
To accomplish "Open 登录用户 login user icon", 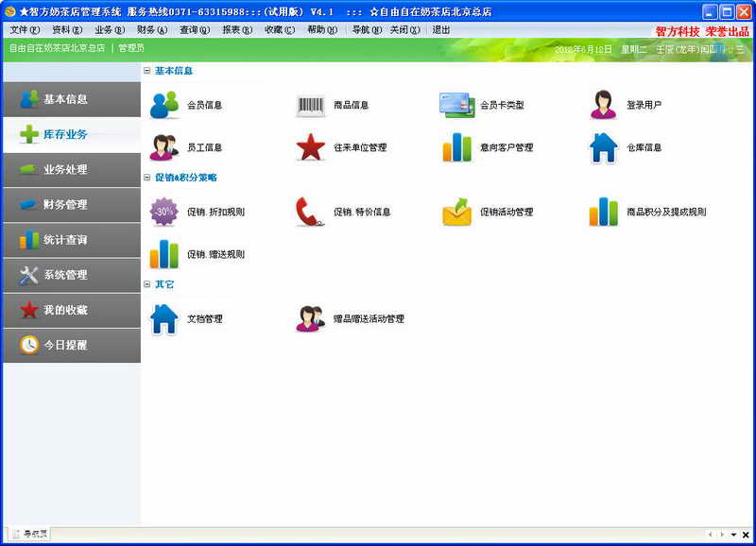I will [603, 105].
